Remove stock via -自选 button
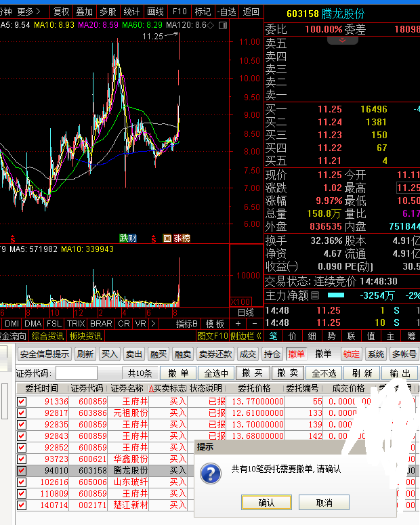Image resolution: width=420 pixels, height=525 pixels. point(226,12)
